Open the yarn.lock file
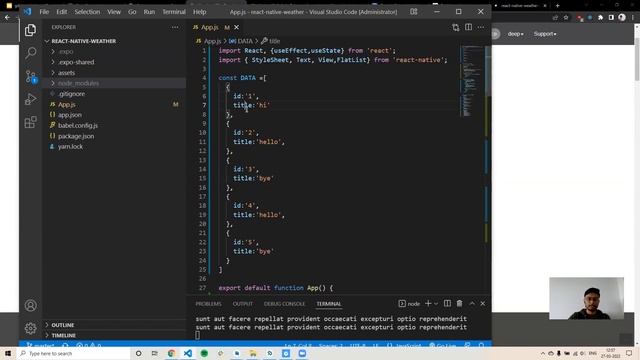Screen dimensions: 640x360 114,147
